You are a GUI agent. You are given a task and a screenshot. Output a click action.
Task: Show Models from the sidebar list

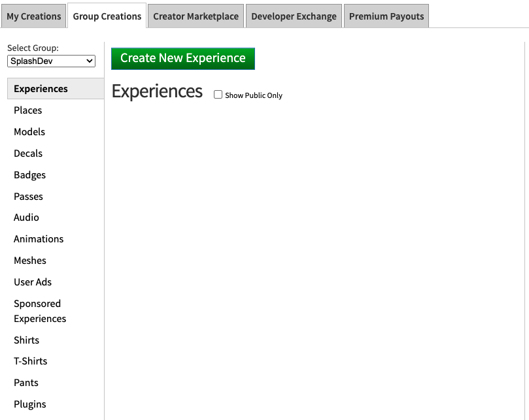click(x=29, y=132)
